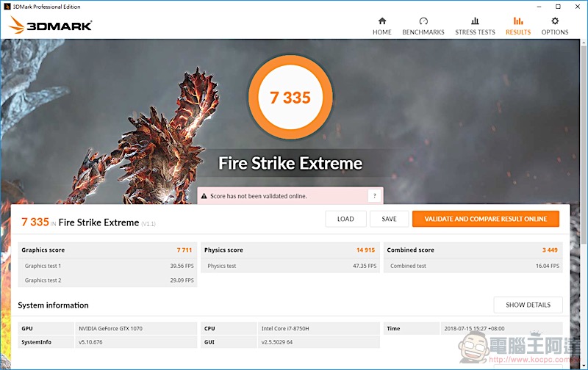Open Options via gear icon
This screenshot has width=588, height=370.
[555, 21]
